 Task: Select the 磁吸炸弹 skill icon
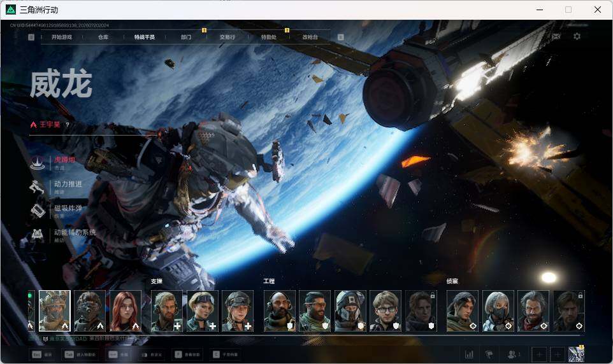[38, 211]
